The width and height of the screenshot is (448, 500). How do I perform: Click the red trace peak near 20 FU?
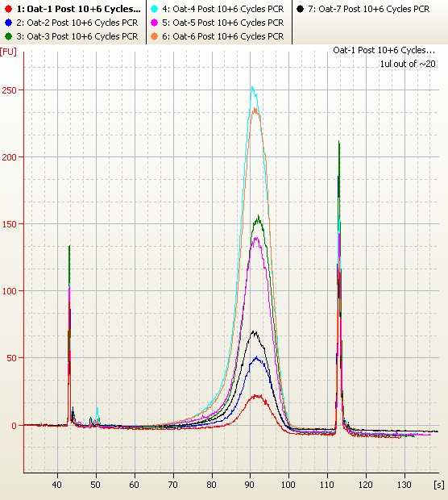pos(258,396)
